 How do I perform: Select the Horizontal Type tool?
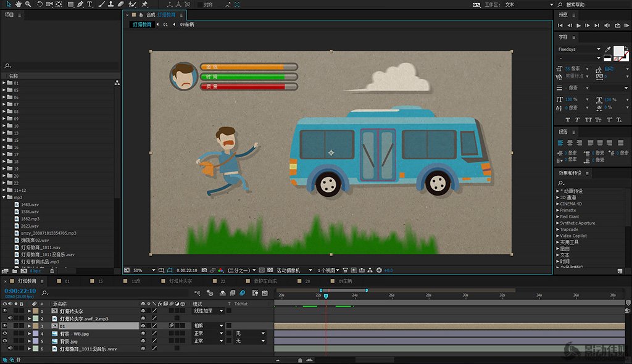point(90,4)
